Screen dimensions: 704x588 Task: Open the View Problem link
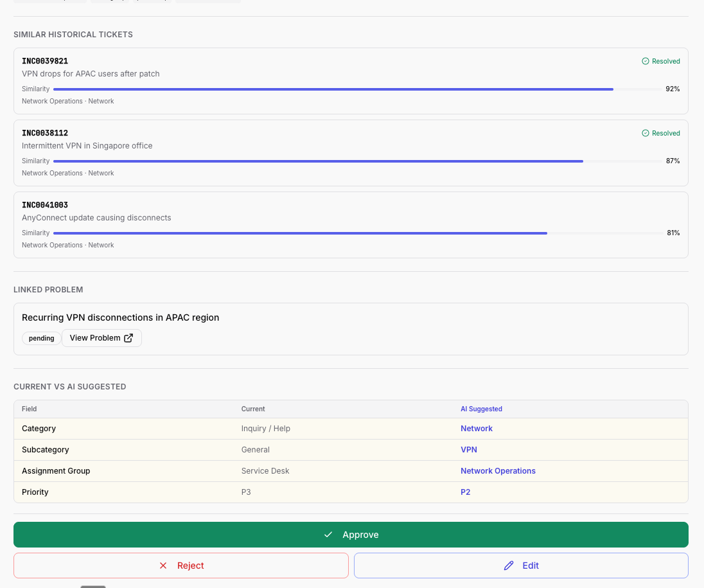[101, 338]
